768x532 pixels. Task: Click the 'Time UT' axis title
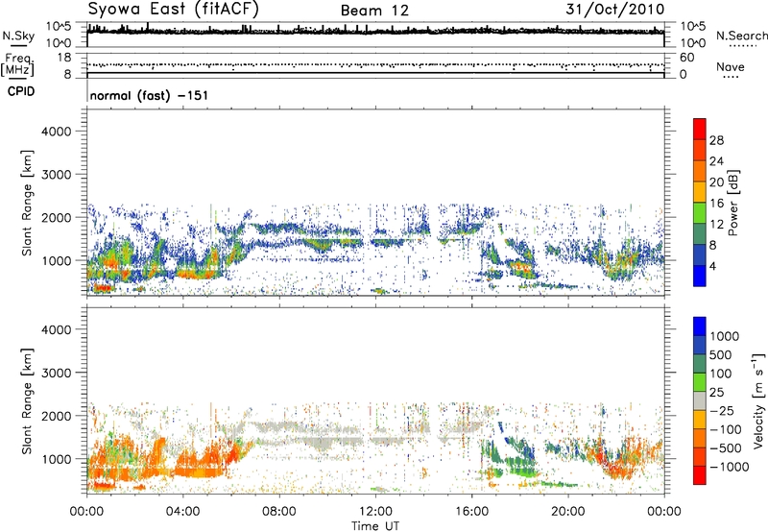point(375,526)
